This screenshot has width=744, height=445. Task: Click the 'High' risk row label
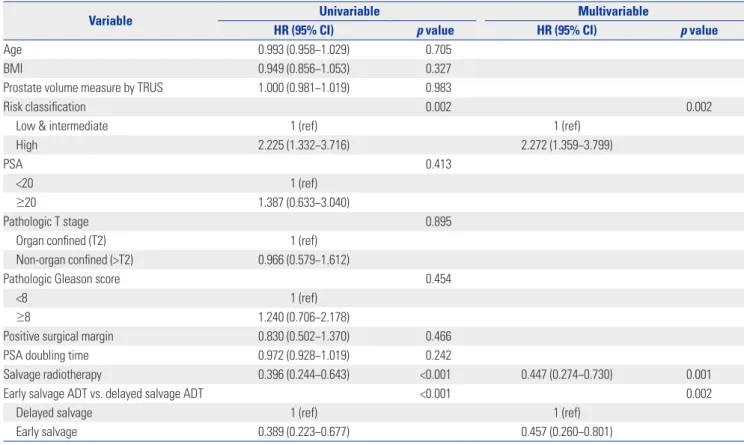[x=27, y=145]
